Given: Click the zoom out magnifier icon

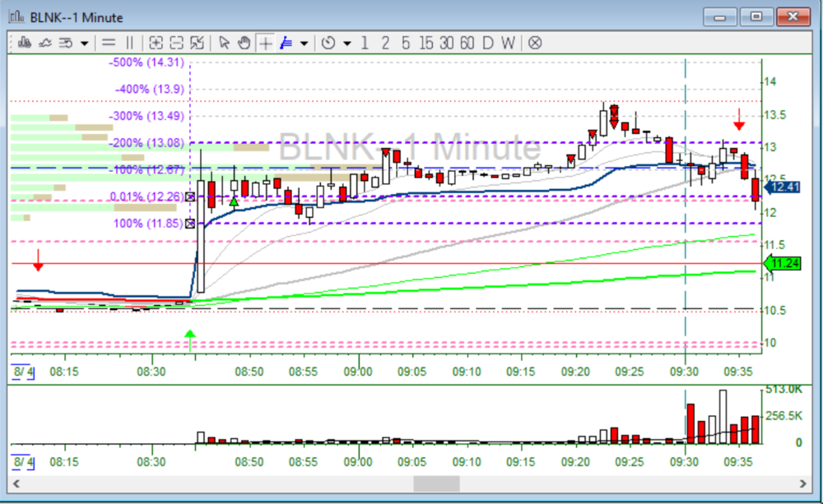Looking at the screenshot, I should [176, 43].
